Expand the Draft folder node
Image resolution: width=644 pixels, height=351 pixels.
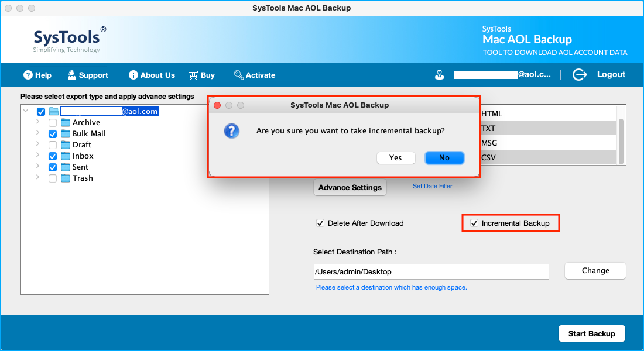click(x=38, y=144)
